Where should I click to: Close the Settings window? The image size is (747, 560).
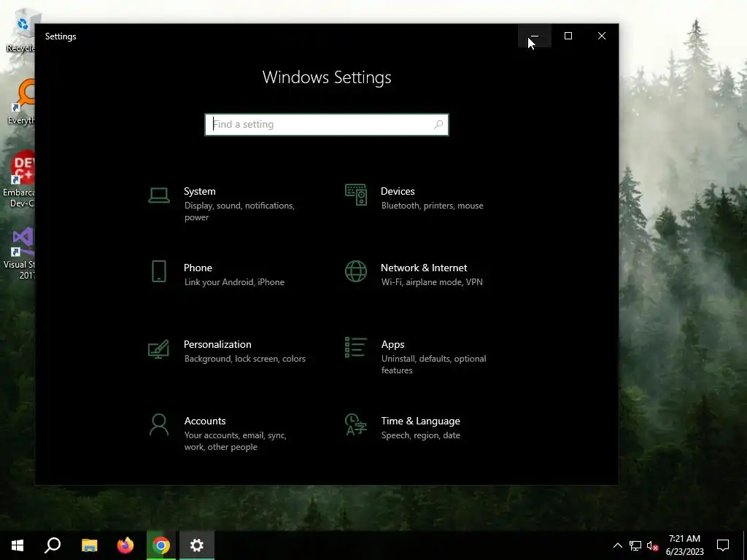(602, 36)
